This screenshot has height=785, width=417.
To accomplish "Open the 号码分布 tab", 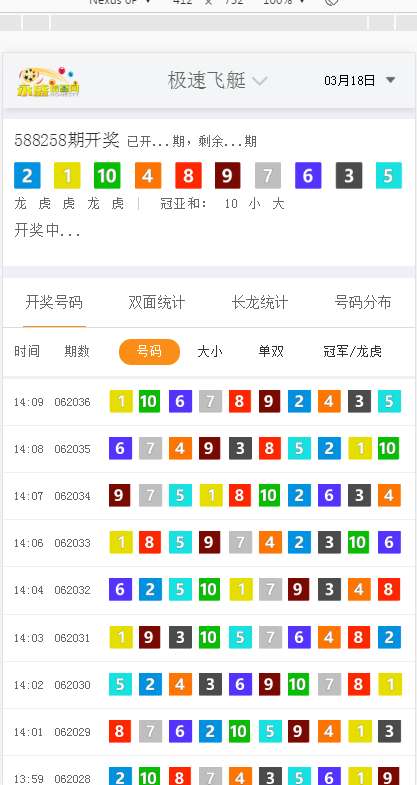I will 363,302.
